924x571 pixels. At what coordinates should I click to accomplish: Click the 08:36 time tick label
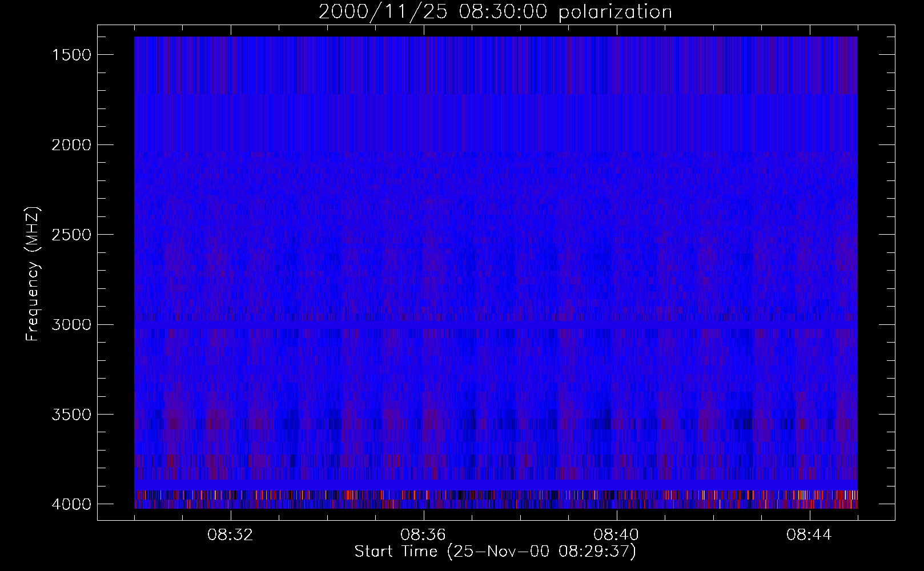coord(424,535)
